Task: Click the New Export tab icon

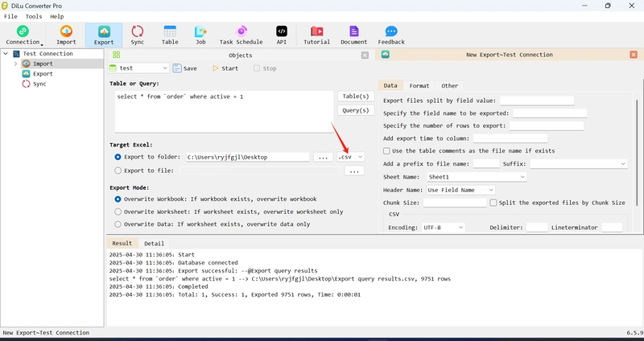Action: (386, 55)
